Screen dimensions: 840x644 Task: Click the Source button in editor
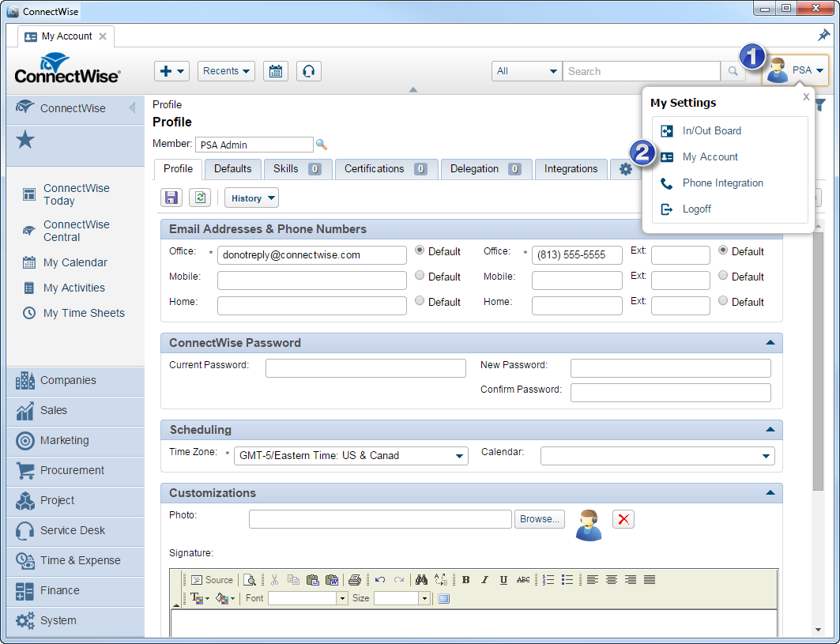pos(212,580)
